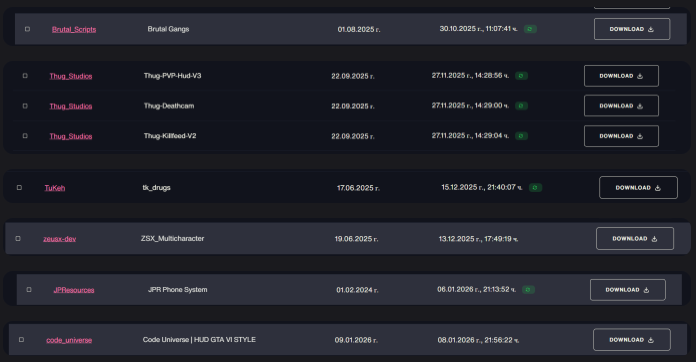
Task: Click timestamp "06.01.2026, 21:13:52"
Action: (x=476, y=289)
